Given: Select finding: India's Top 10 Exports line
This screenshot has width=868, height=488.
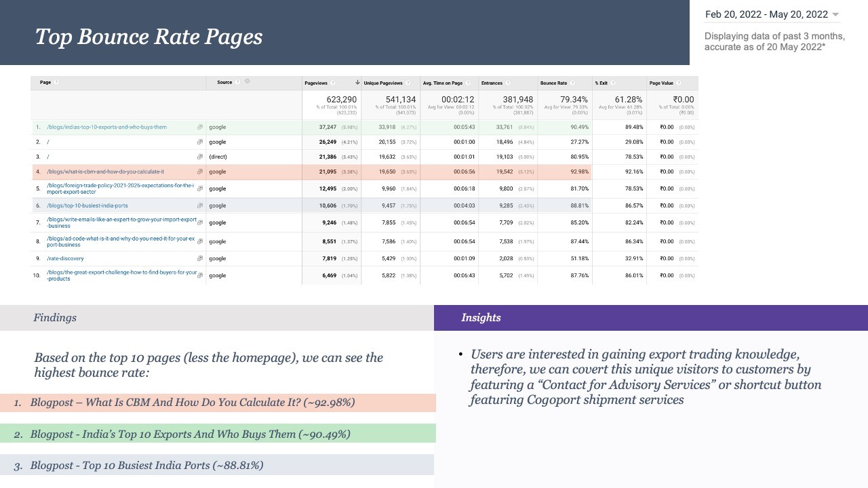Looking at the screenshot, I should coord(218,434).
